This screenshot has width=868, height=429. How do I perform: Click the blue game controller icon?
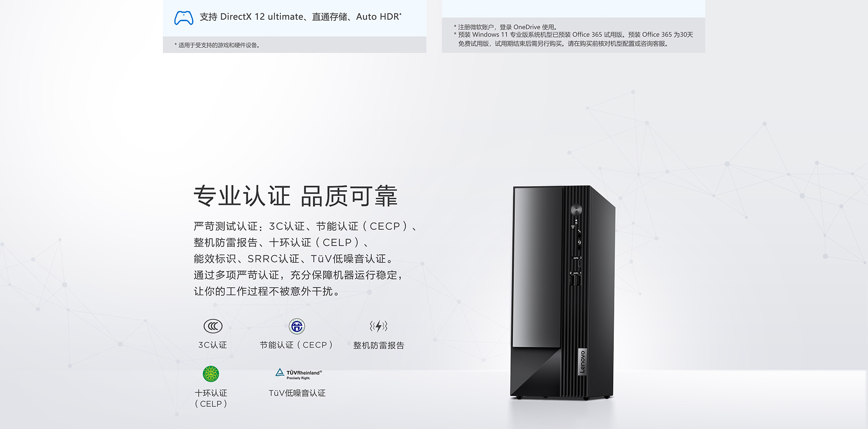tap(184, 18)
